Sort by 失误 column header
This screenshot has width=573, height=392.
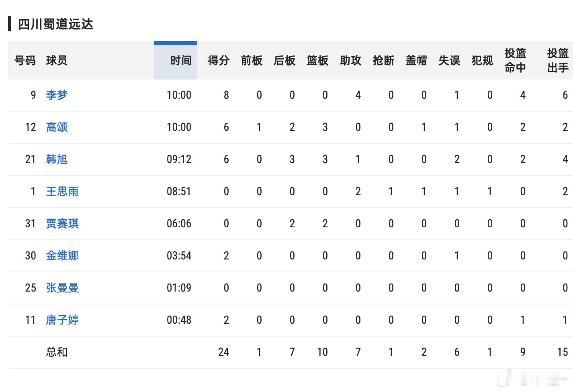(x=449, y=61)
